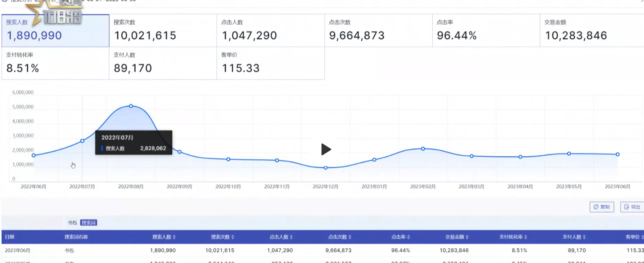The height and width of the screenshot is (263, 644).
Task: Switch chart to 支付转化率 metric card
Action: pos(55,63)
